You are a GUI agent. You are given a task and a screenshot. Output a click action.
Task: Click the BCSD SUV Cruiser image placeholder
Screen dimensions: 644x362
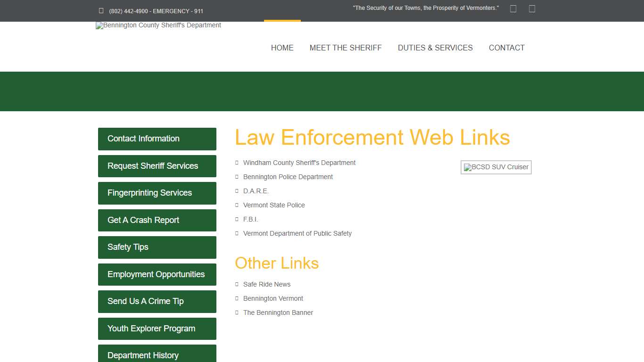tap(495, 167)
